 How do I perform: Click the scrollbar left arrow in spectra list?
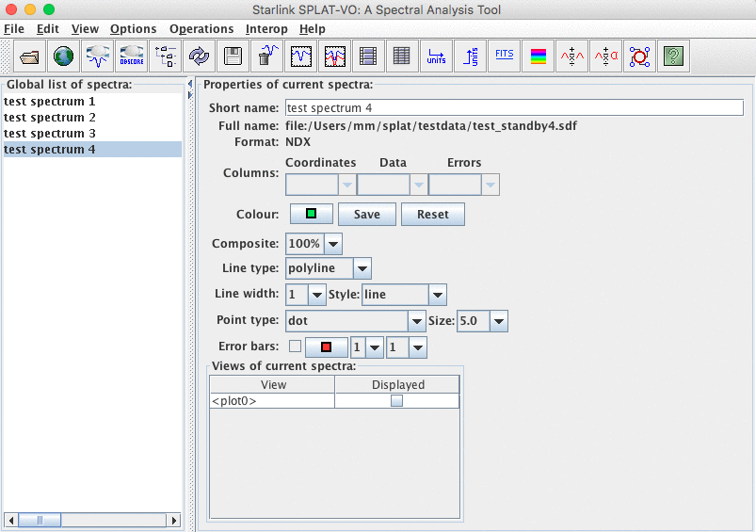point(11,520)
